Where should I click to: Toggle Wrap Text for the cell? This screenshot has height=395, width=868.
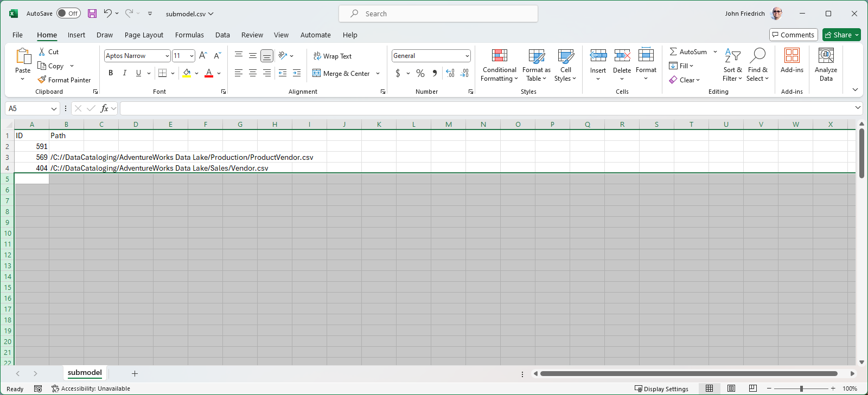(x=333, y=56)
